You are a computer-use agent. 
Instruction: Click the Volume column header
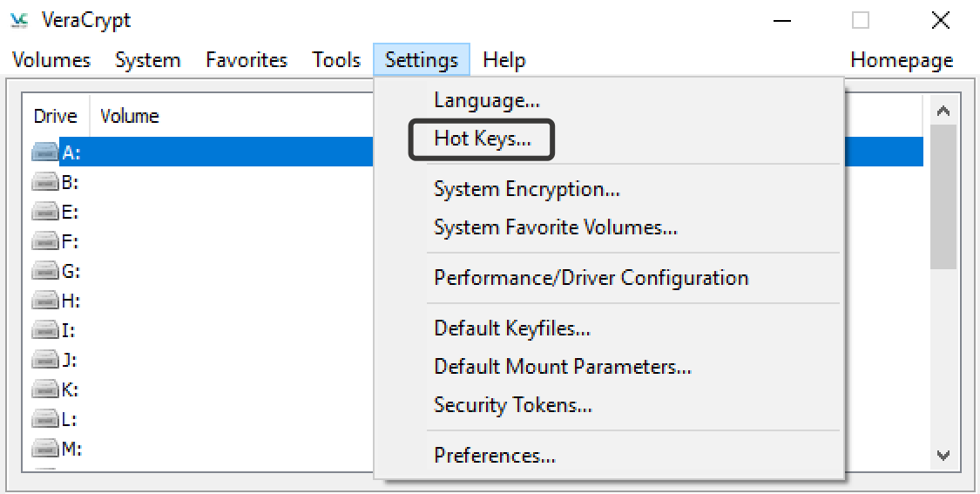[130, 116]
